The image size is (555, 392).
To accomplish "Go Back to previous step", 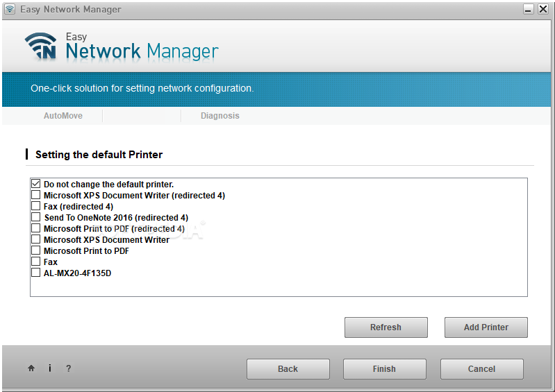I will [288, 369].
